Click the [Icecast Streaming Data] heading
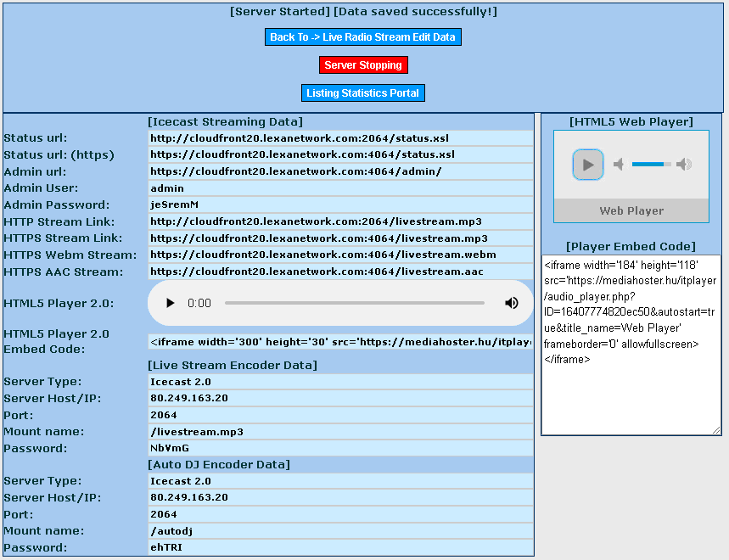 (225, 122)
